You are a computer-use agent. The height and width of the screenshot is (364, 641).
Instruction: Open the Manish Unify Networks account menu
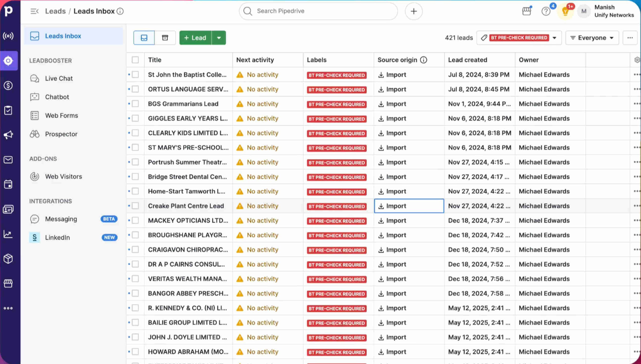605,11
